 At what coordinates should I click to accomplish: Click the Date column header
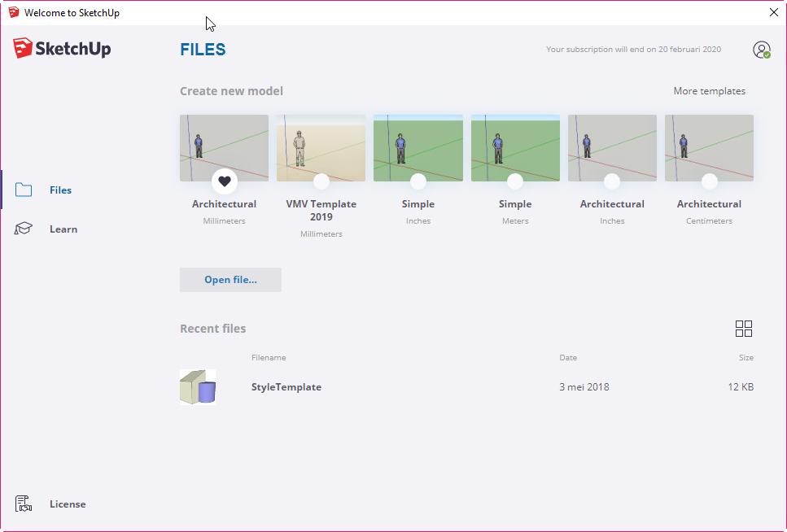pos(568,357)
